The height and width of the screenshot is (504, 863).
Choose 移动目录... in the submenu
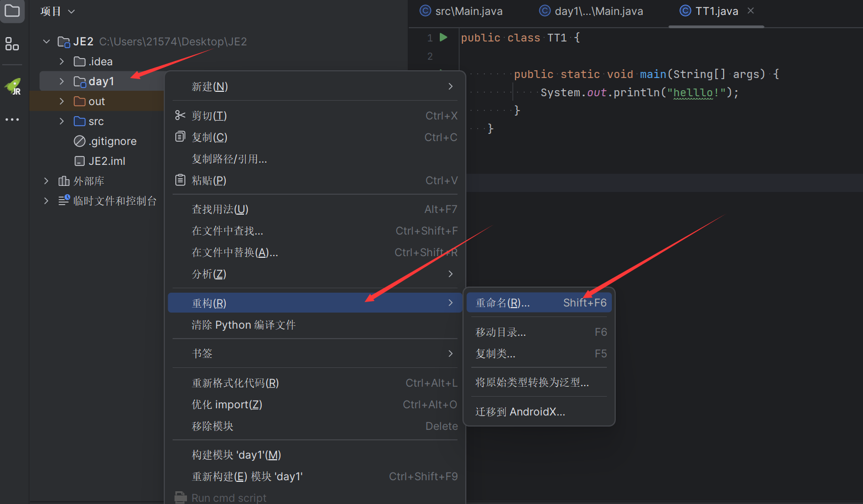pyautogui.click(x=539, y=332)
